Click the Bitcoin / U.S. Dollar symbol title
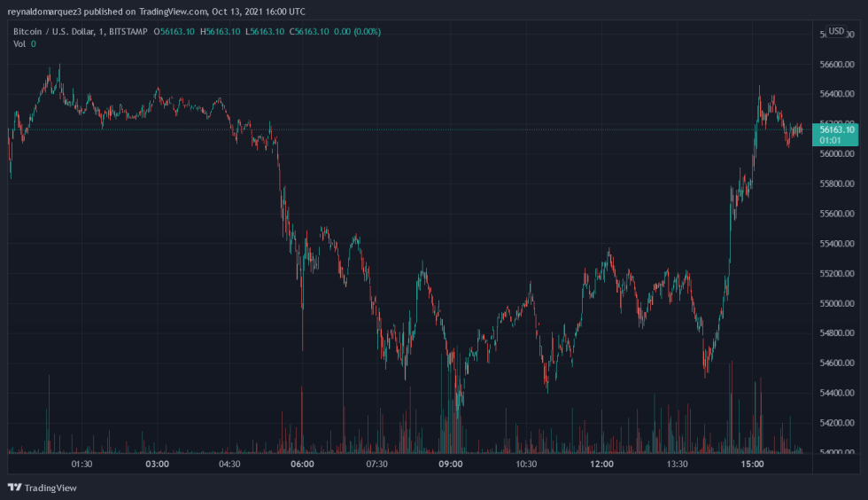868x500 pixels. pos(81,32)
